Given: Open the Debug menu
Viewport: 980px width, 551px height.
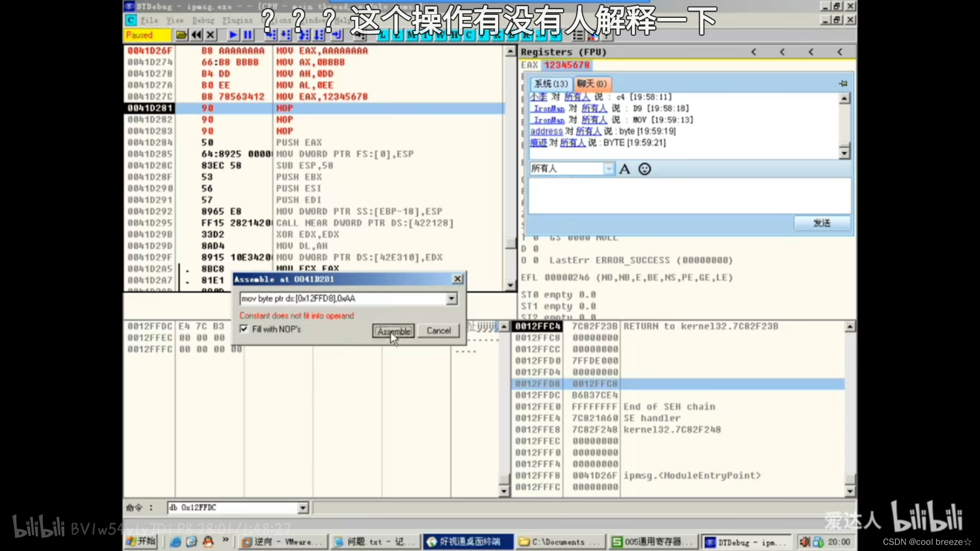Looking at the screenshot, I should pyautogui.click(x=203, y=20).
